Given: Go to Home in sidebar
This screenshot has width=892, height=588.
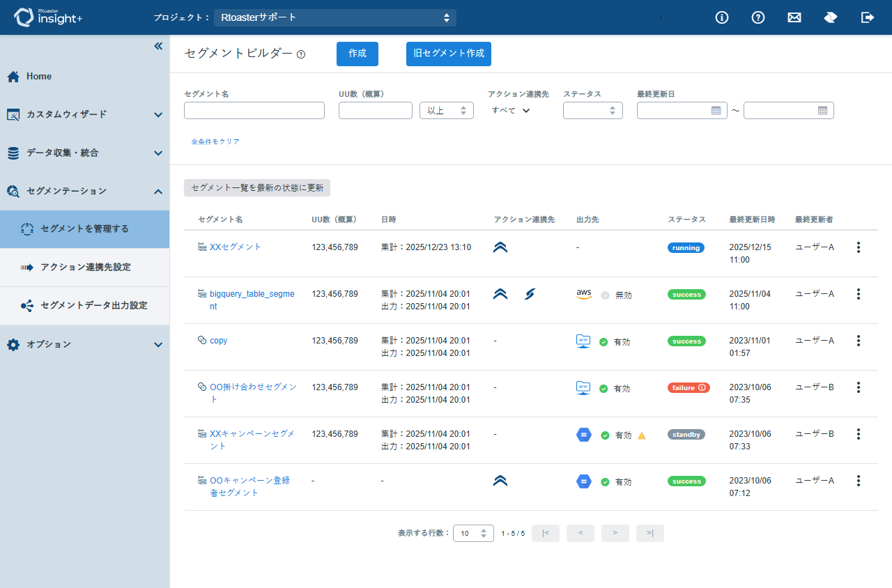Looking at the screenshot, I should click(x=84, y=77).
